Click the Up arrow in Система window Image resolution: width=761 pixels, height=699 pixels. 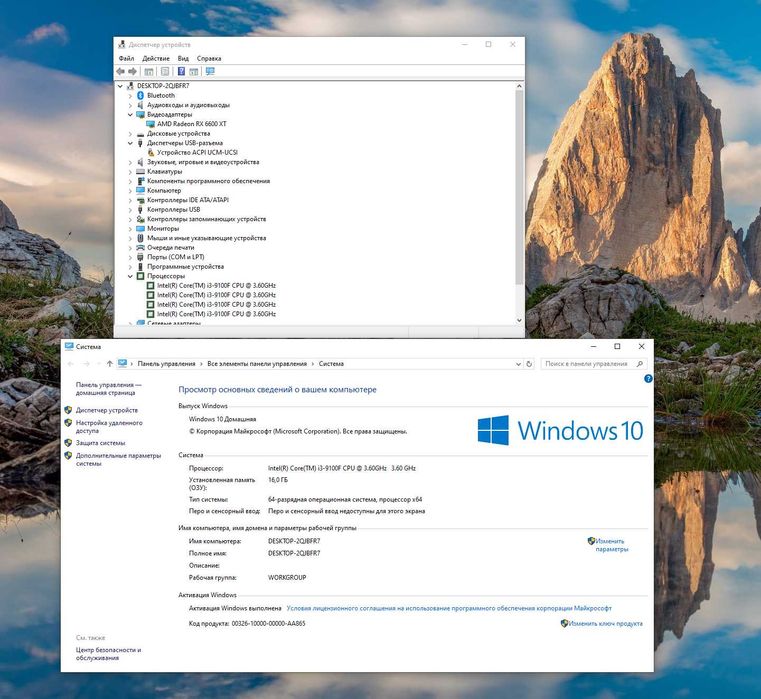(x=110, y=364)
